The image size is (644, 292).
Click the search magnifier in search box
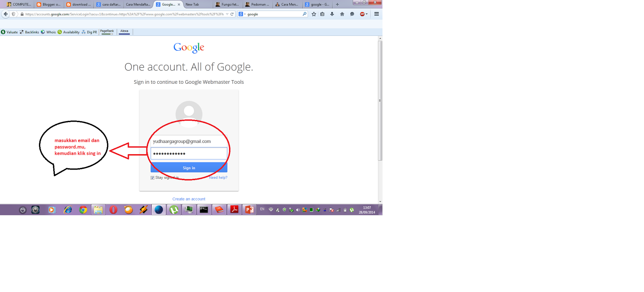click(305, 14)
